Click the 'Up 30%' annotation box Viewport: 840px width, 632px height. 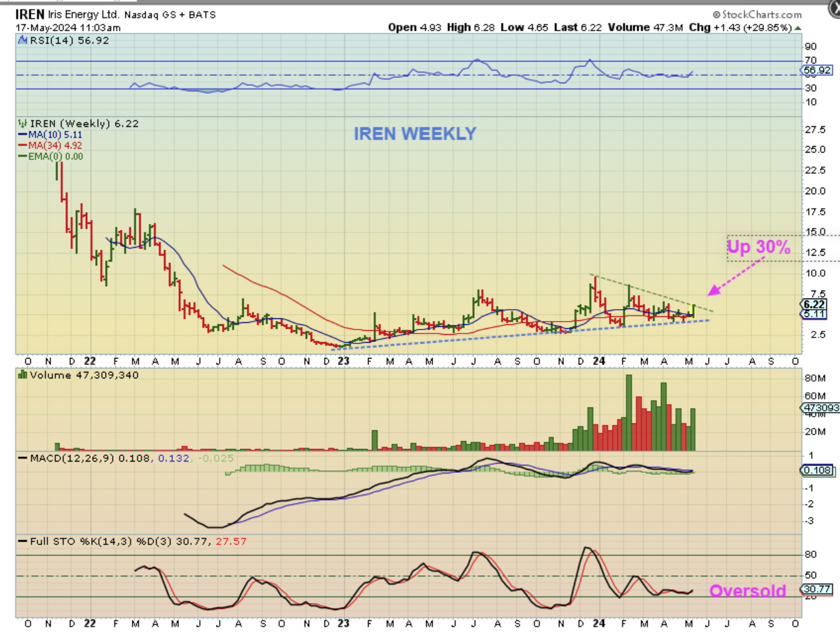pos(759,248)
